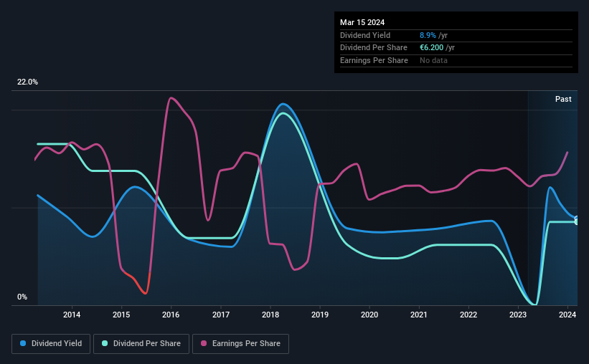Click the Past region label
Viewport: 589px width, 364px height.
563,99
